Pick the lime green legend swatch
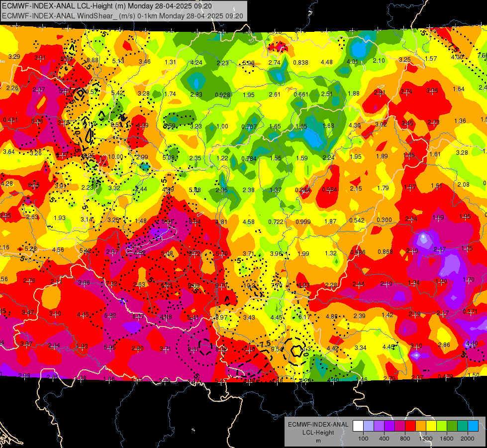 [442, 426]
